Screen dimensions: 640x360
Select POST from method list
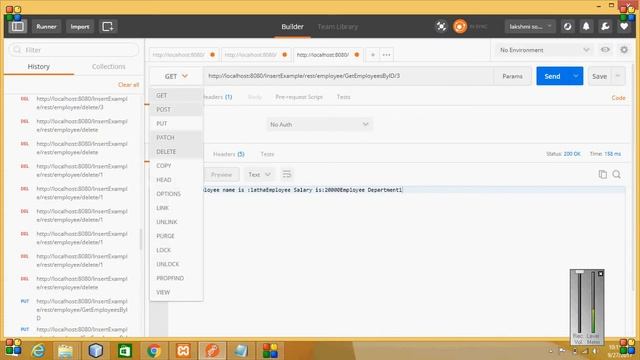coord(176,109)
